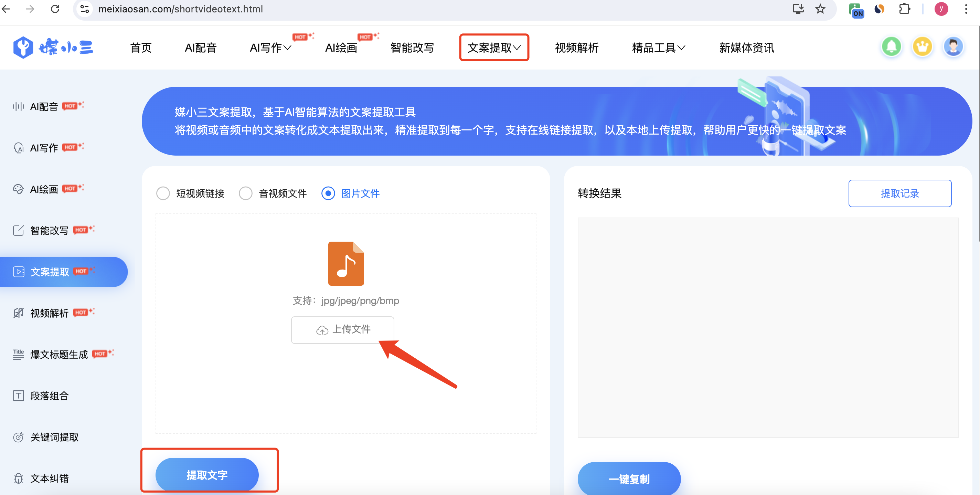Click the 提取文字 button
The width and height of the screenshot is (980, 495).
[207, 475]
